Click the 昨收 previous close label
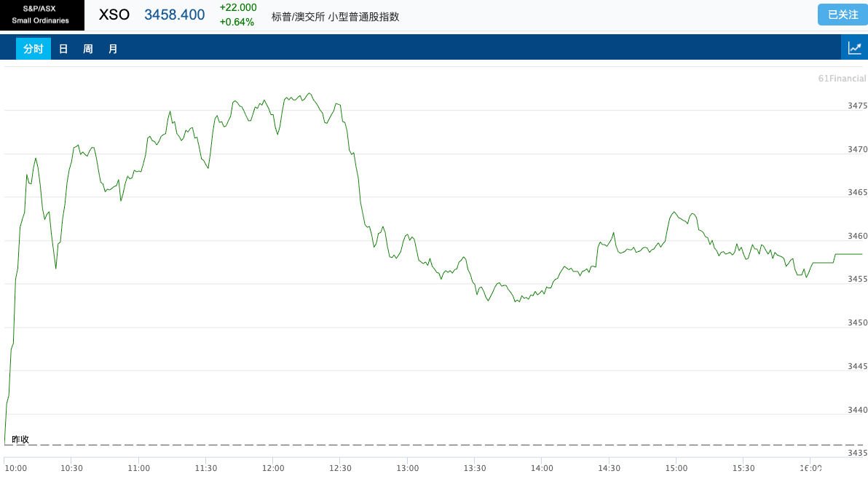The width and height of the screenshot is (868, 479). click(x=20, y=439)
